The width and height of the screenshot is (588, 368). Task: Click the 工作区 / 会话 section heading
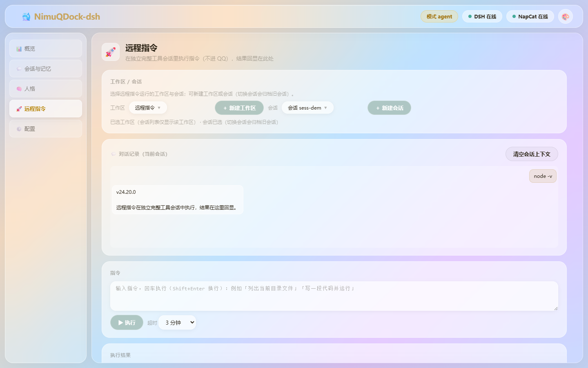(x=126, y=82)
